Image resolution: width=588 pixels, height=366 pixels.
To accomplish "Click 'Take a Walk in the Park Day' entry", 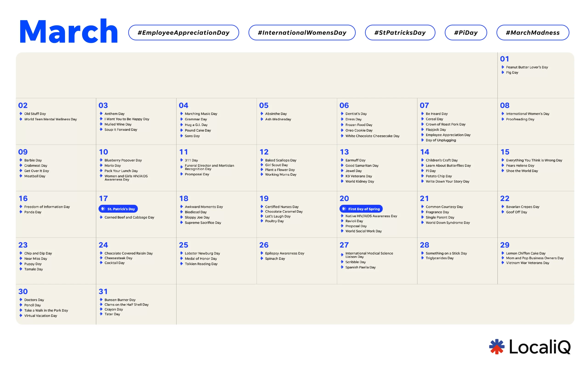I will point(46,310).
